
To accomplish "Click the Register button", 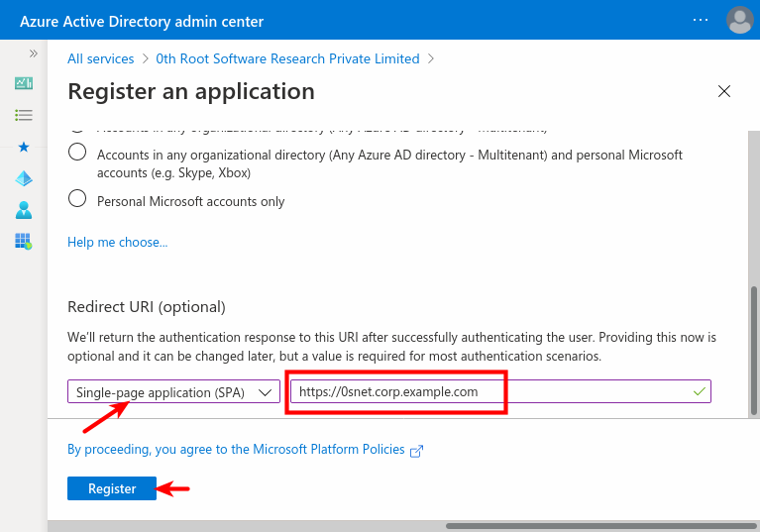I will (112, 488).
